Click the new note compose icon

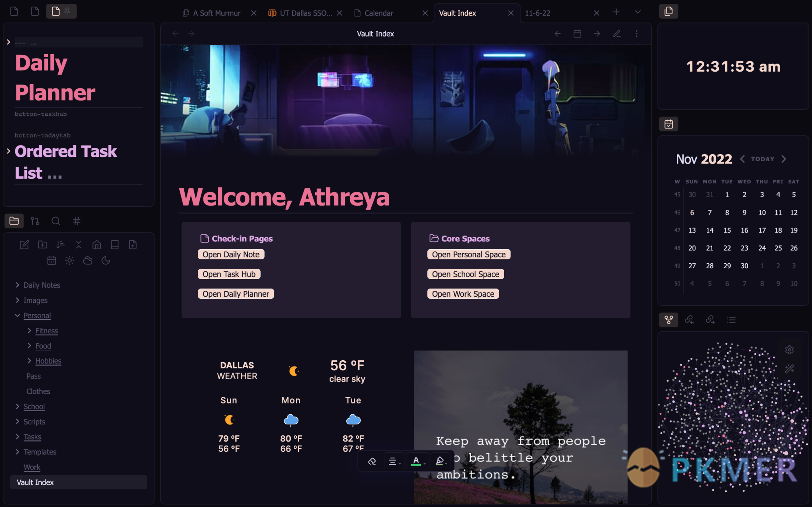click(x=24, y=244)
